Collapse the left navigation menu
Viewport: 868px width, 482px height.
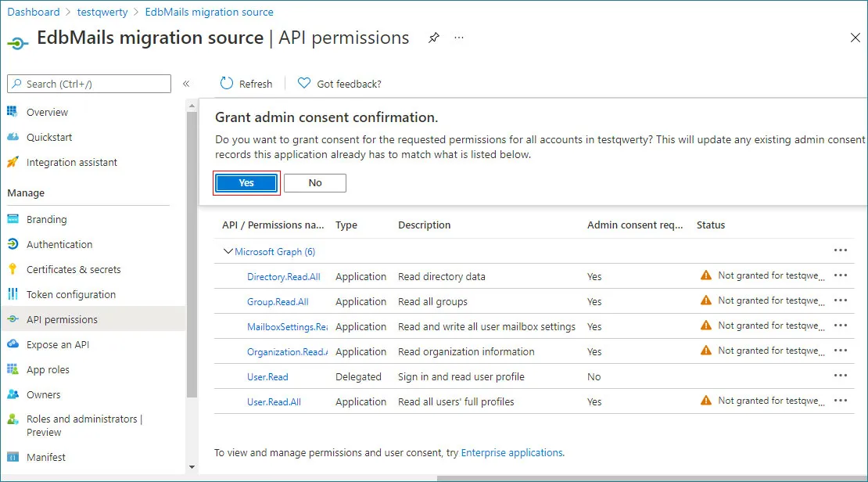pos(187,84)
